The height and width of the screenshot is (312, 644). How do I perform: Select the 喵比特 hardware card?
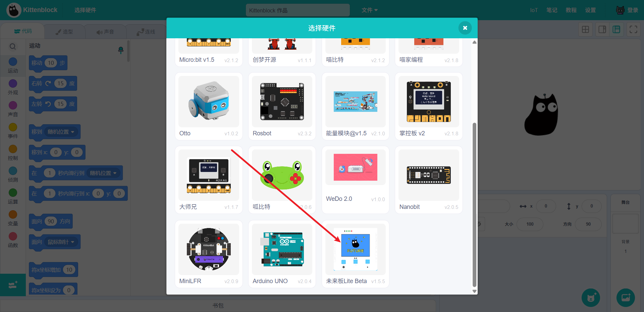tap(355, 52)
